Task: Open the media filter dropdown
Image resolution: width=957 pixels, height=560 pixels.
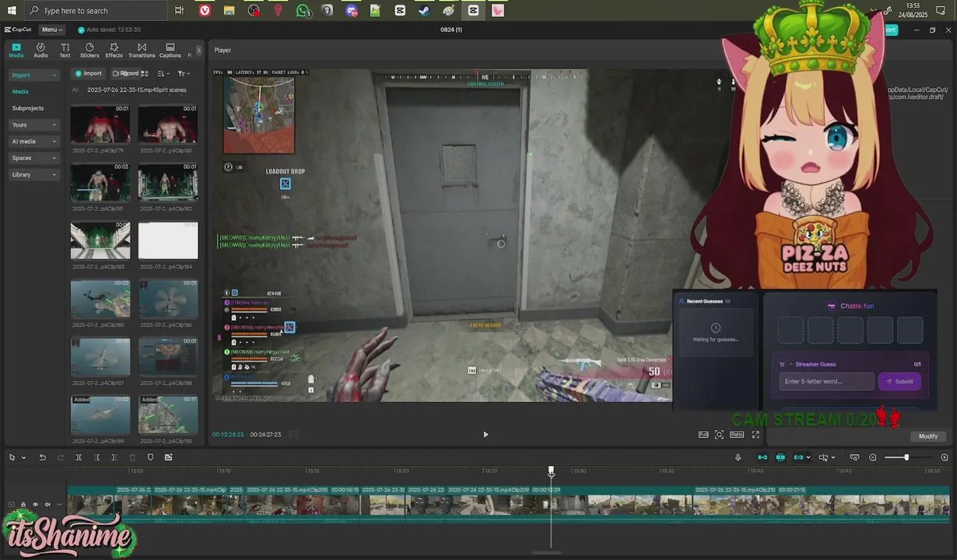Action: tap(183, 73)
